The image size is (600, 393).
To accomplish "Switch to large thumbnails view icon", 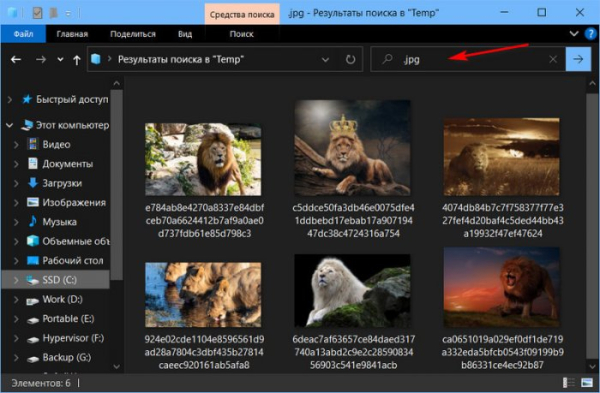I will 587,382.
